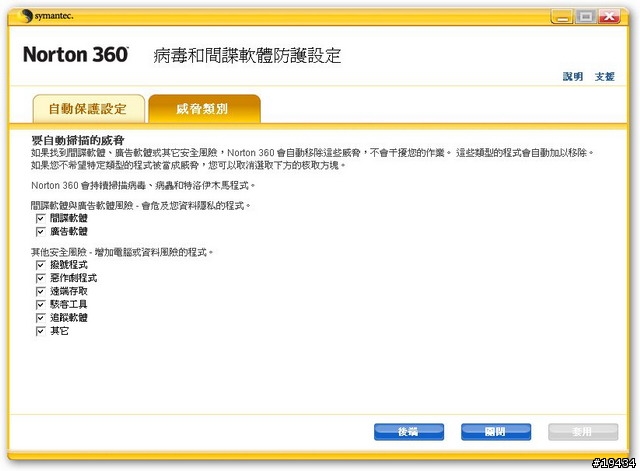Toggle the 追蹤軟體 checkbox

[40, 318]
